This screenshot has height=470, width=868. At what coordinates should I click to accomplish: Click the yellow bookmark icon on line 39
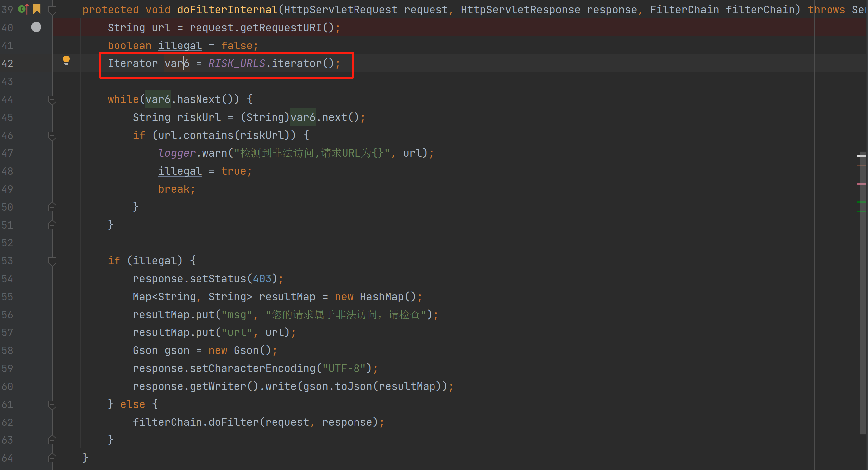[x=37, y=9]
